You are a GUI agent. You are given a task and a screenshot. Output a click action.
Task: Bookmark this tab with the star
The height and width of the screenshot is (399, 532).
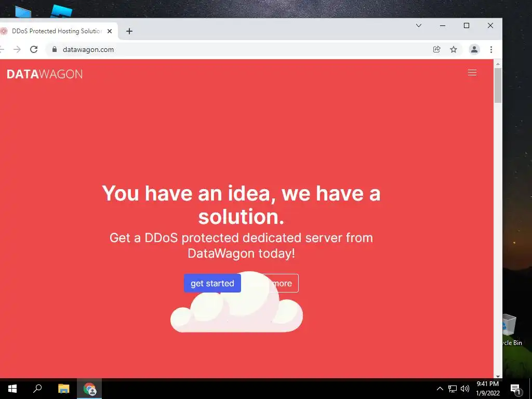coord(453,49)
